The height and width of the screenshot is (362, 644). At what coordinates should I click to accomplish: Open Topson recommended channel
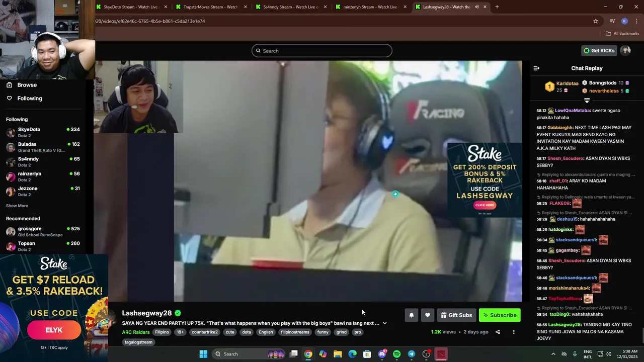coord(43,246)
